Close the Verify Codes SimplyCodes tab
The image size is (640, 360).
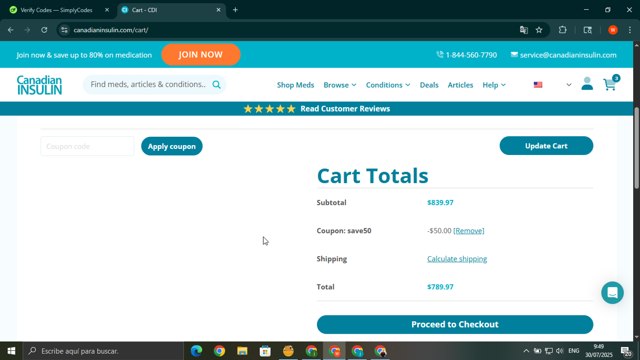(107, 10)
